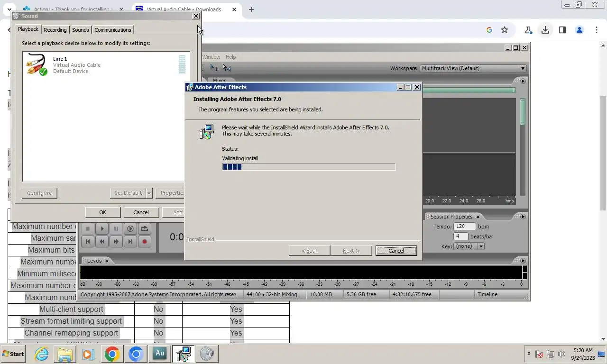The width and height of the screenshot is (607, 364).
Task: Open Chrome downloads icon
Action: (545, 30)
